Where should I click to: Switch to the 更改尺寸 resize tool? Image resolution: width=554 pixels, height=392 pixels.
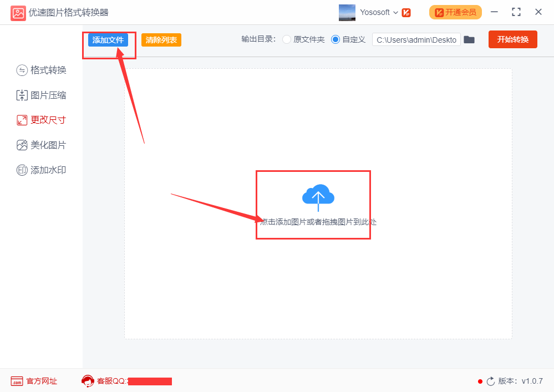[41, 120]
